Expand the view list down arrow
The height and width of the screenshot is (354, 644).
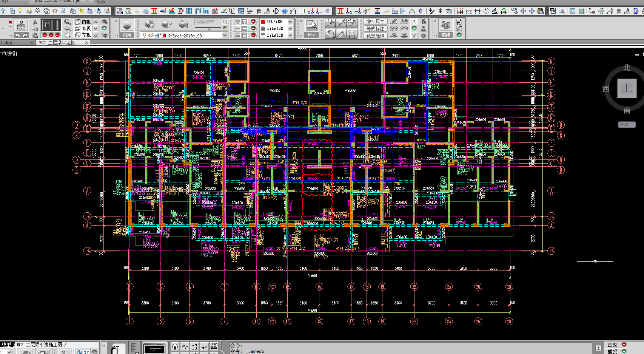tap(96, 28)
